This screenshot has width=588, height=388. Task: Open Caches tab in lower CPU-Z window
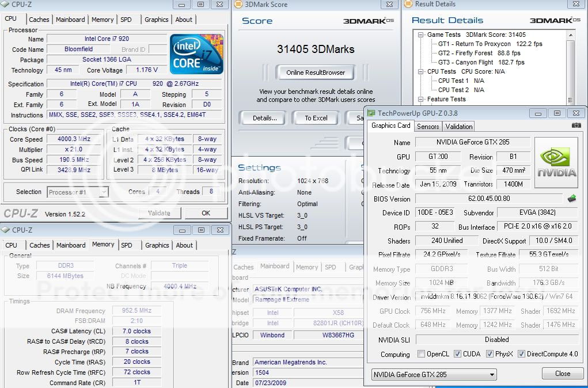[x=39, y=245]
